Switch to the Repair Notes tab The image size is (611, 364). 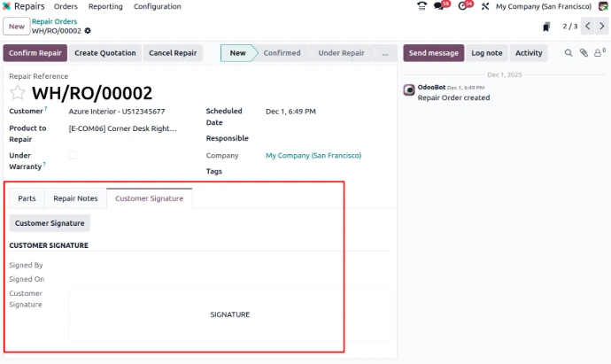(x=75, y=198)
